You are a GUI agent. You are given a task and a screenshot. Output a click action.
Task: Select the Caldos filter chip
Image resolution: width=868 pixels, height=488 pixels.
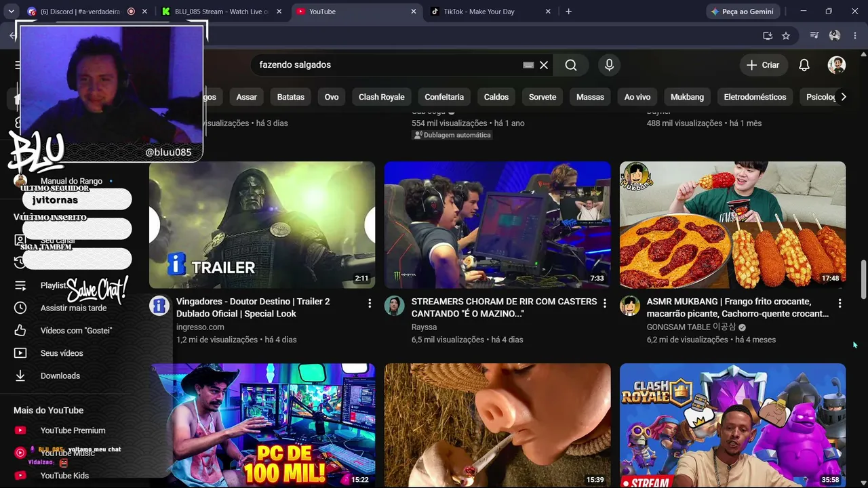[496, 97]
